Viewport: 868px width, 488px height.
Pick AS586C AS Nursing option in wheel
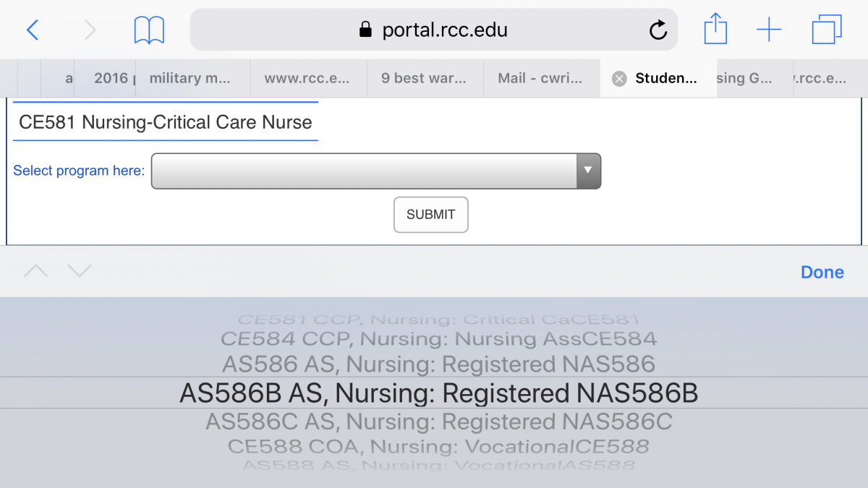439,421
